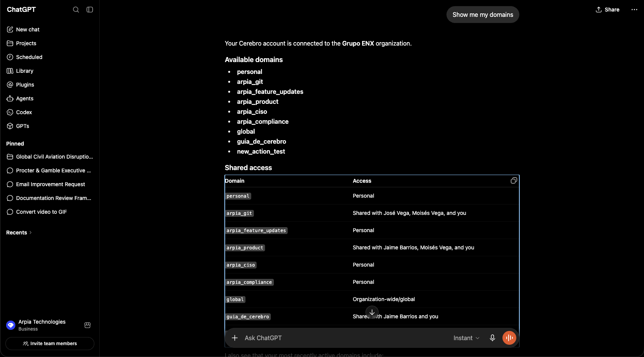Click the global table cell
The height and width of the screenshot is (357, 644).
235,300
